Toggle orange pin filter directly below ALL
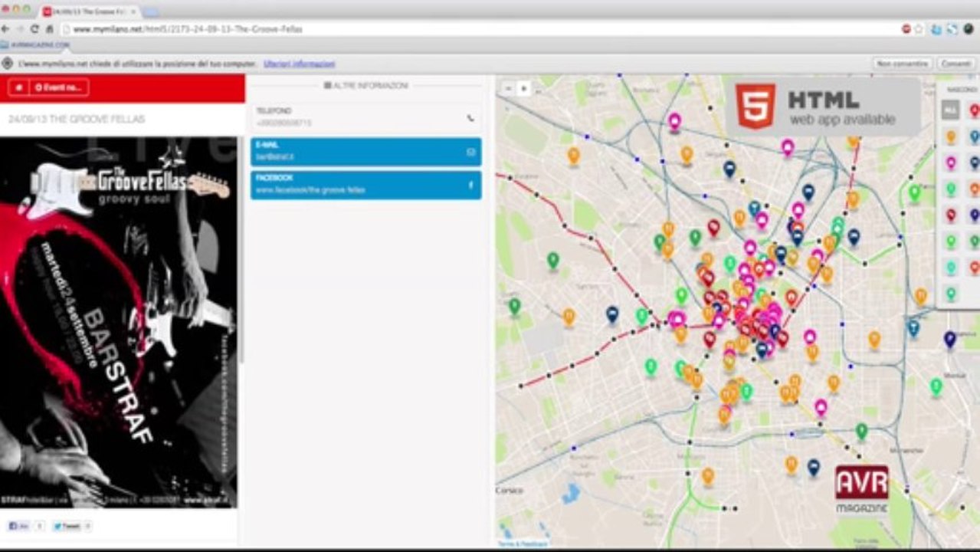The image size is (980, 552). 951,136
